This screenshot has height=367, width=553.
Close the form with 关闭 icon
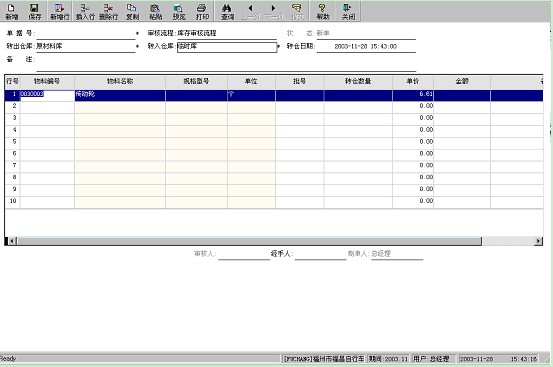(348, 11)
